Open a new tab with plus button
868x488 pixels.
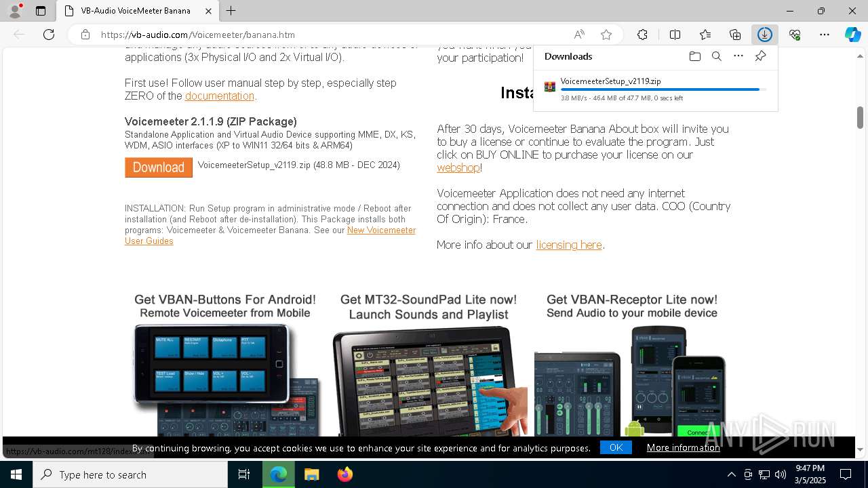click(231, 11)
